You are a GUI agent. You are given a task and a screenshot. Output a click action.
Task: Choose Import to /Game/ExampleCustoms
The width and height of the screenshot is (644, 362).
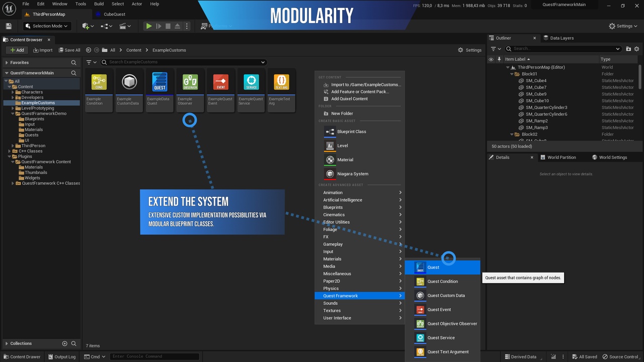click(362, 84)
